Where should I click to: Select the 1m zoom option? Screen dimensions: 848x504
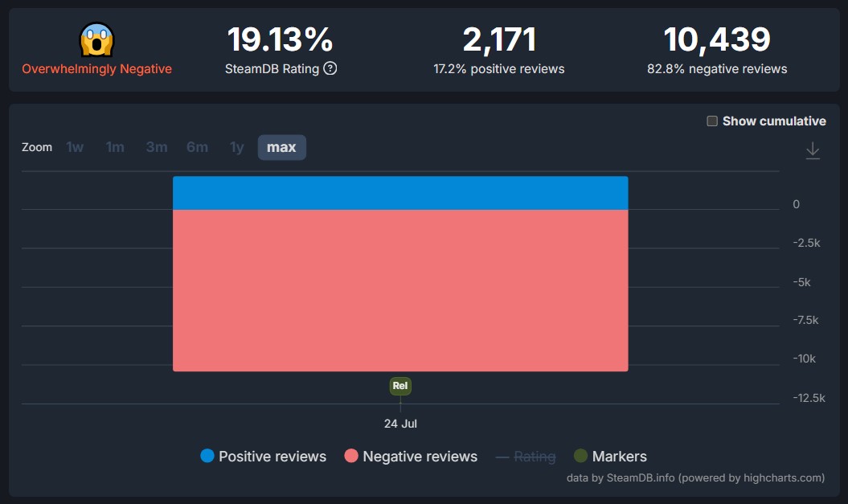pyautogui.click(x=115, y=147)
